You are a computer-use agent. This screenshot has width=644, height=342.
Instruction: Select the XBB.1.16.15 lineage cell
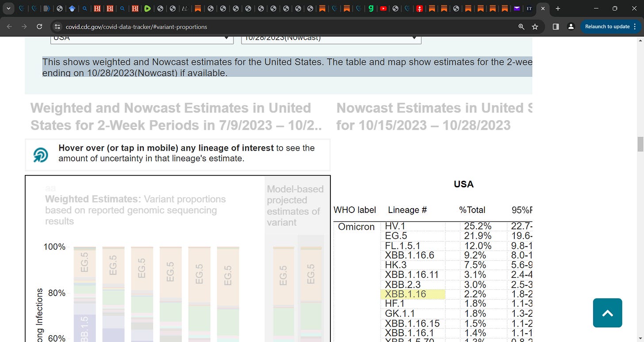coord(412,323)
